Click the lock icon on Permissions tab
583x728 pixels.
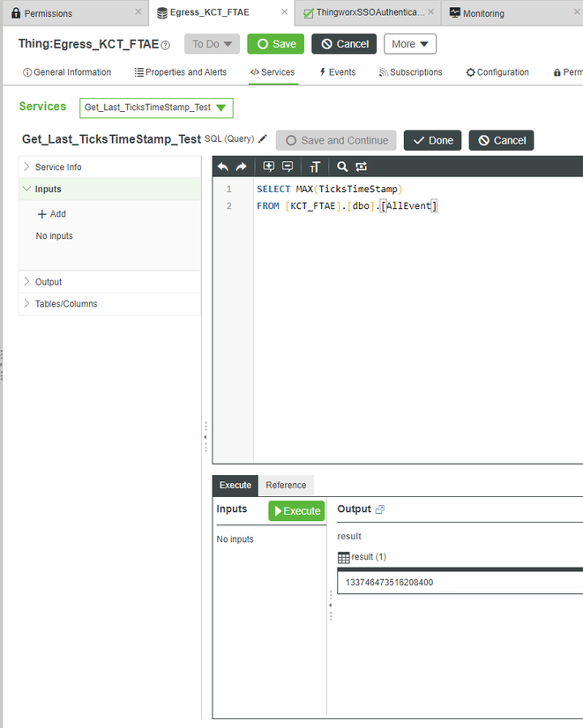click(x=16, y=12)
